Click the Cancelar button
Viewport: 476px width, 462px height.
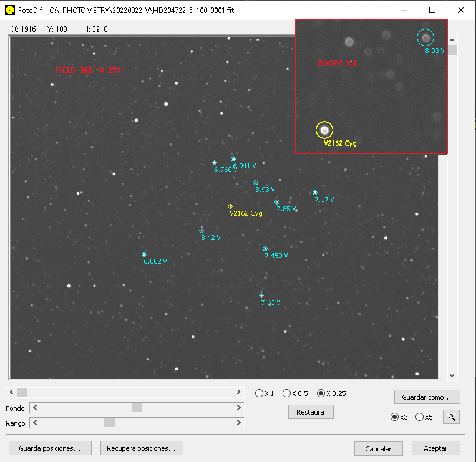pos(378,448)
